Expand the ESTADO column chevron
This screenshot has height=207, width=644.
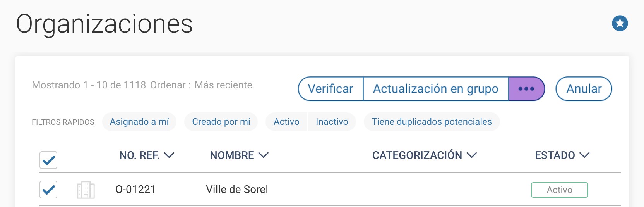[584, 155]
